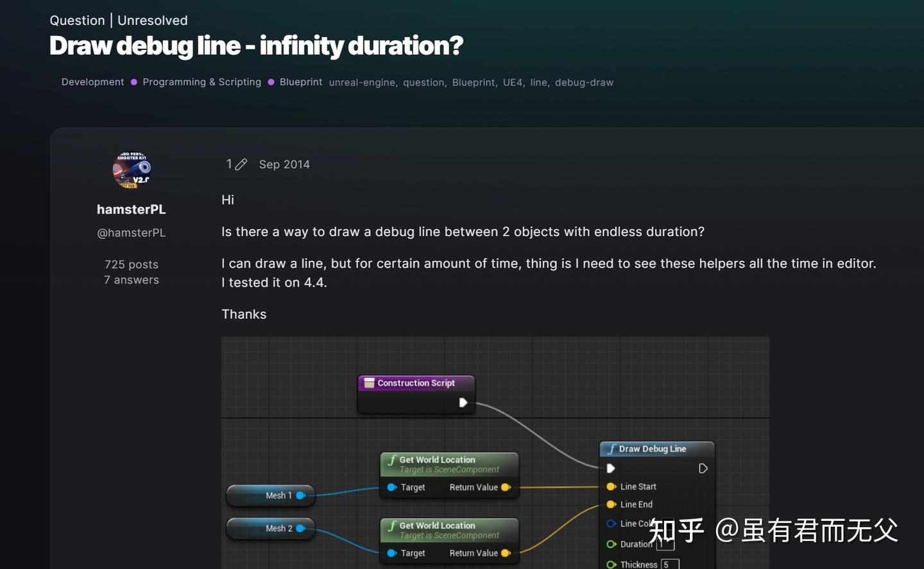Click the execution output pin of Construction Script

(x=463, y=402)
